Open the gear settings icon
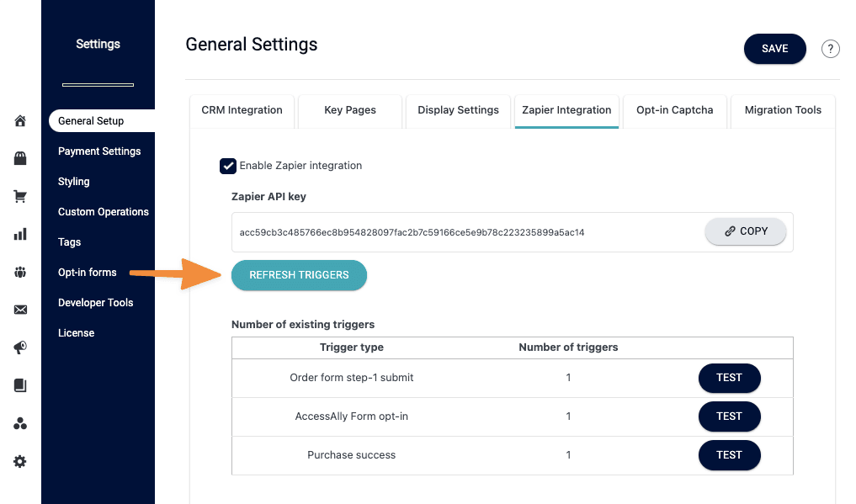The width and height of the screenshot is (856, 504). (x=20, y=461)
